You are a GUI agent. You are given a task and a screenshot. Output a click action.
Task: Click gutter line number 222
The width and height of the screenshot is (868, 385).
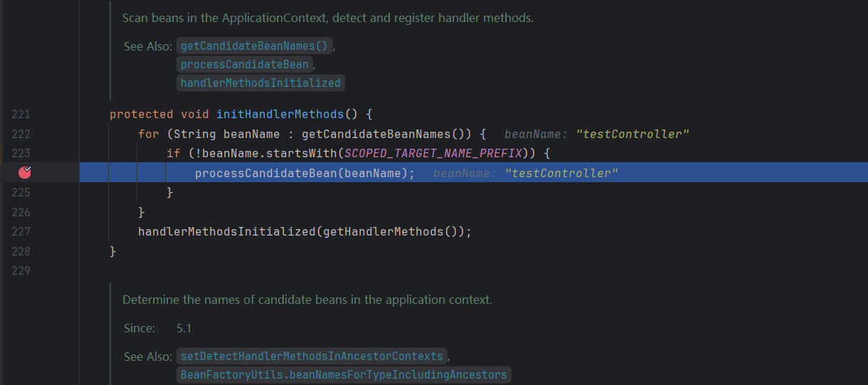(21, 134)
